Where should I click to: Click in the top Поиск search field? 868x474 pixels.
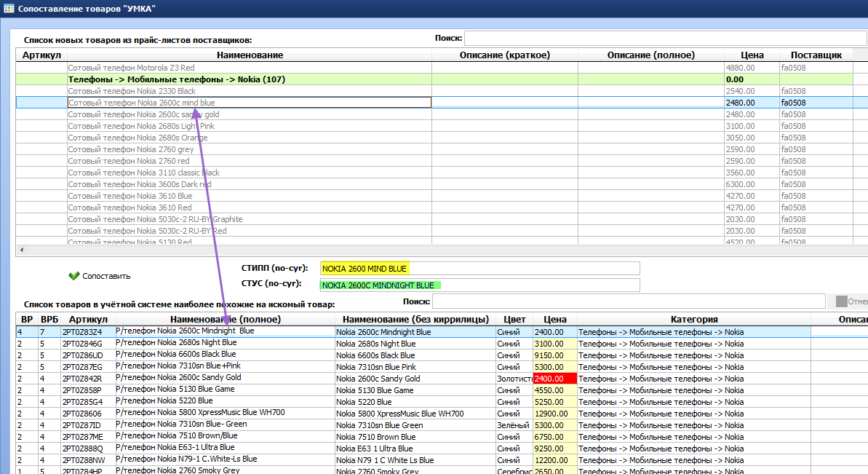(665, 38)
